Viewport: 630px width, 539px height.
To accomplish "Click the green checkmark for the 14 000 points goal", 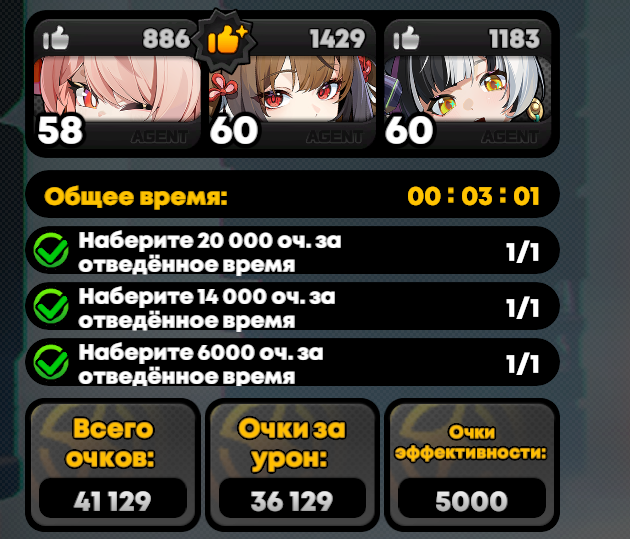I will [51, 306].
